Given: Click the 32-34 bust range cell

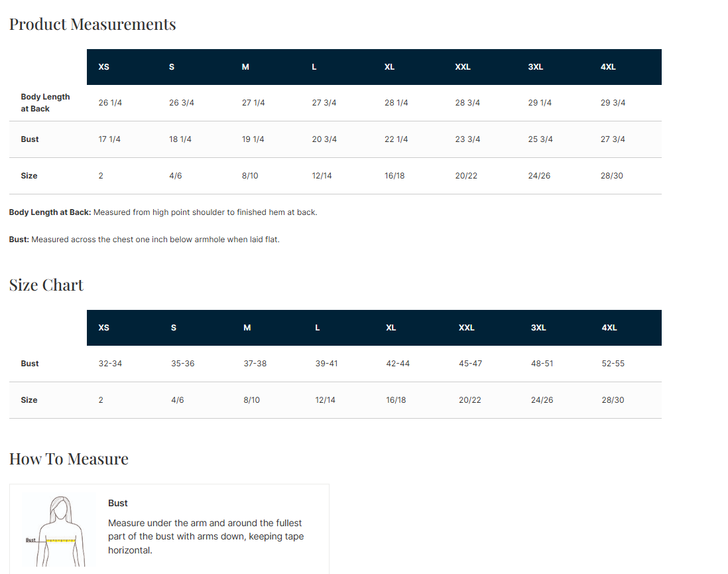Looking at the screenshot, I should point(110,364).
